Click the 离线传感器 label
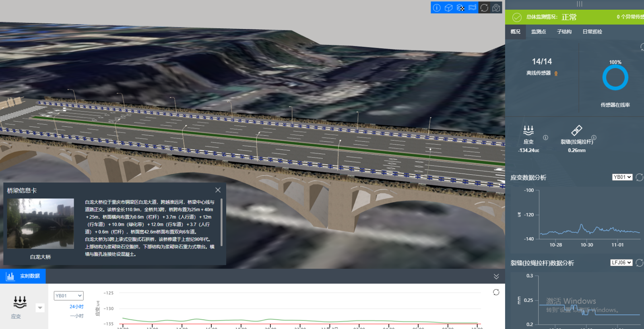Viewport: 644px width, 329px height. point(539,73)
